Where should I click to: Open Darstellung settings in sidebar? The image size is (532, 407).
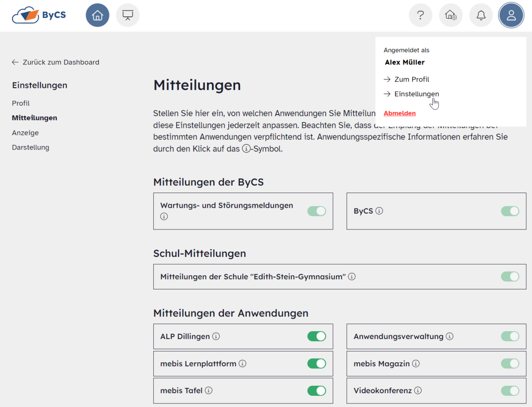coord(31,147)
